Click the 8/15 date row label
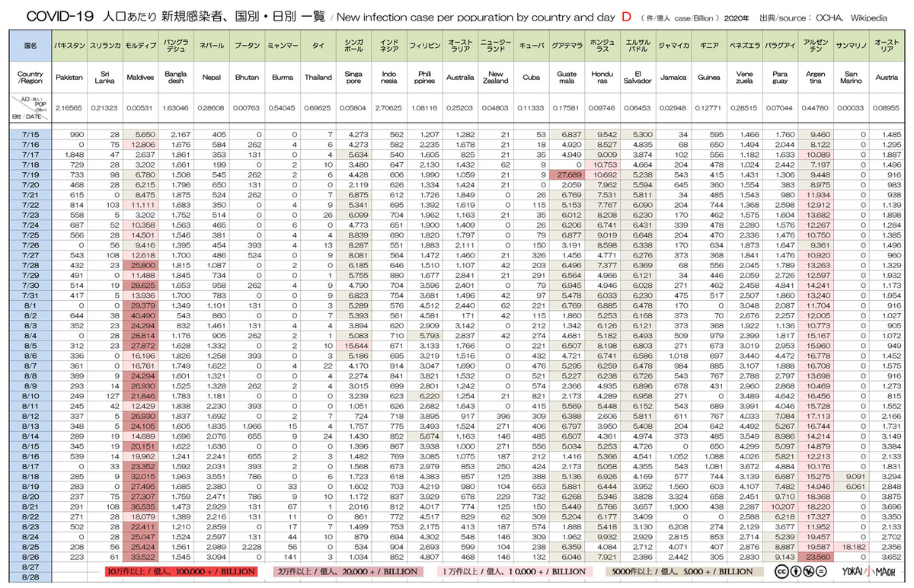The height and width of the screenshot is (588, 914). pos(30,445)
